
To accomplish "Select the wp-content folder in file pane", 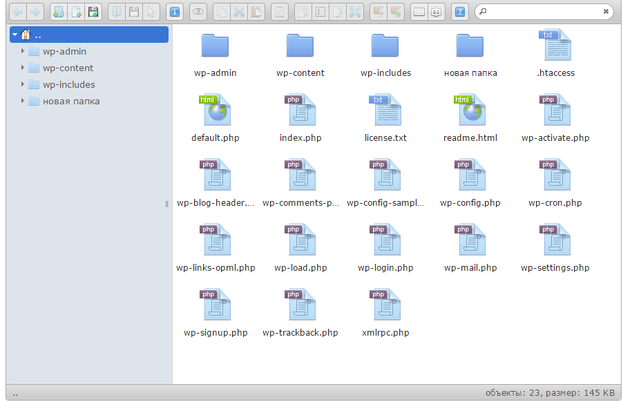I will [x=300, y=46].
